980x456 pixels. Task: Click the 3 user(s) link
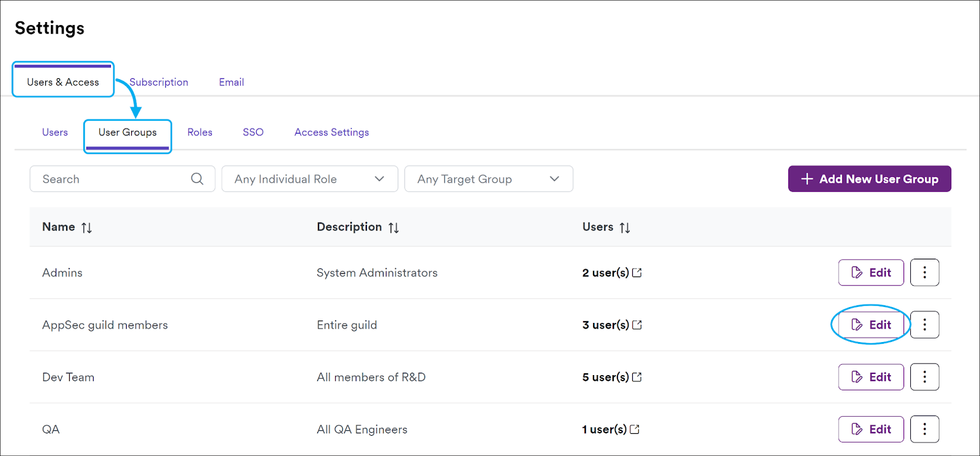[x=606, y=325]
